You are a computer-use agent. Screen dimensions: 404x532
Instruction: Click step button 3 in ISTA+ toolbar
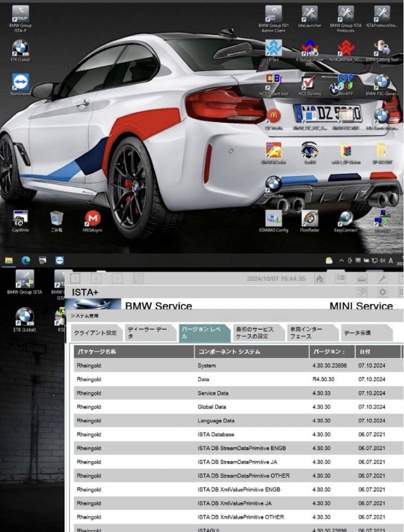pyautogui.click(x=117, y=278)
